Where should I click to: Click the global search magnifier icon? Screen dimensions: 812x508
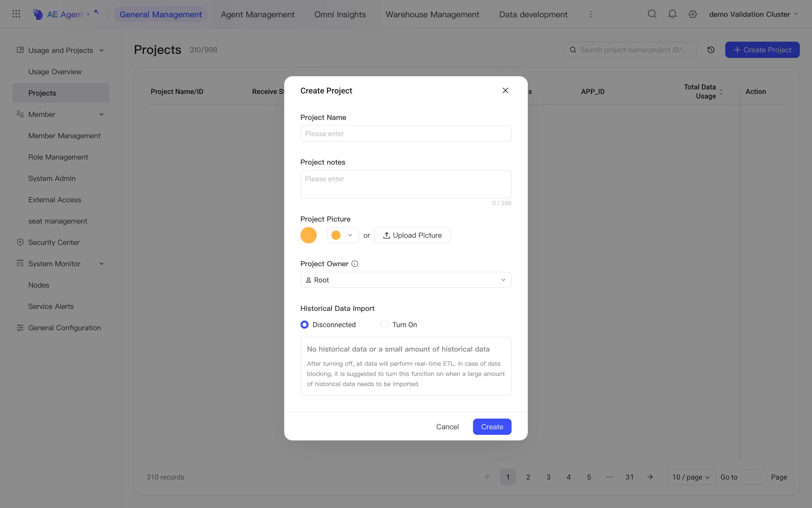point(652,14)
